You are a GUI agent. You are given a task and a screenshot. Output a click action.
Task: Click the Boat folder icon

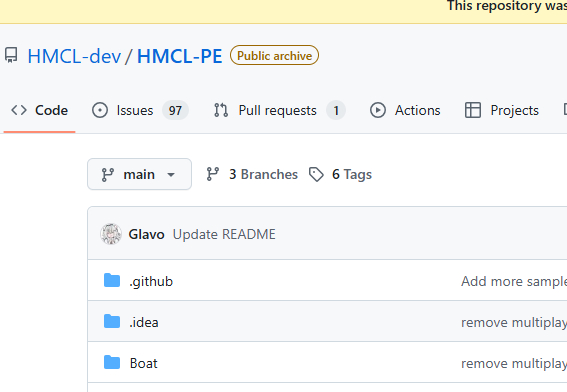pyautogui.click(x=112, y=362)
